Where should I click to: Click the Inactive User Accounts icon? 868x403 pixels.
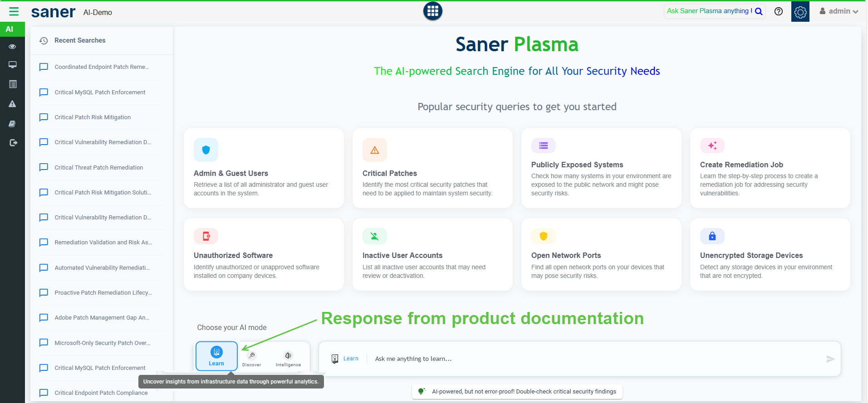coord(375,236)
